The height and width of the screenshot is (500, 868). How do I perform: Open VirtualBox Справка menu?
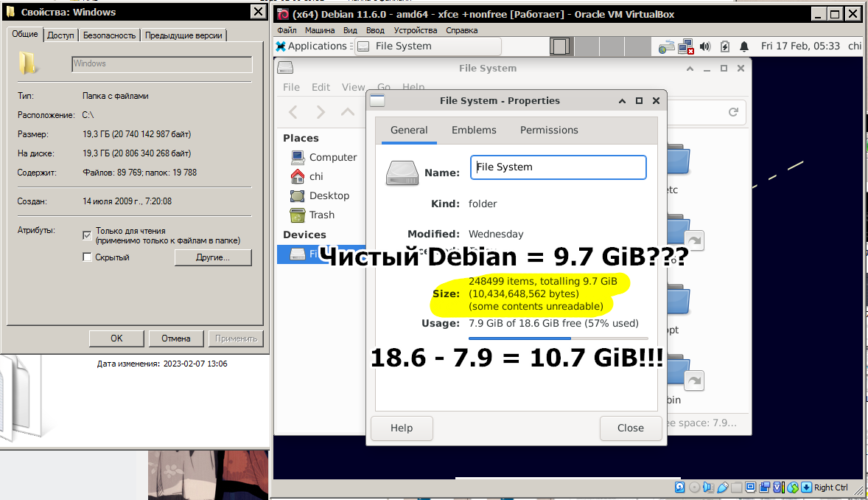[x=462, y=30]
